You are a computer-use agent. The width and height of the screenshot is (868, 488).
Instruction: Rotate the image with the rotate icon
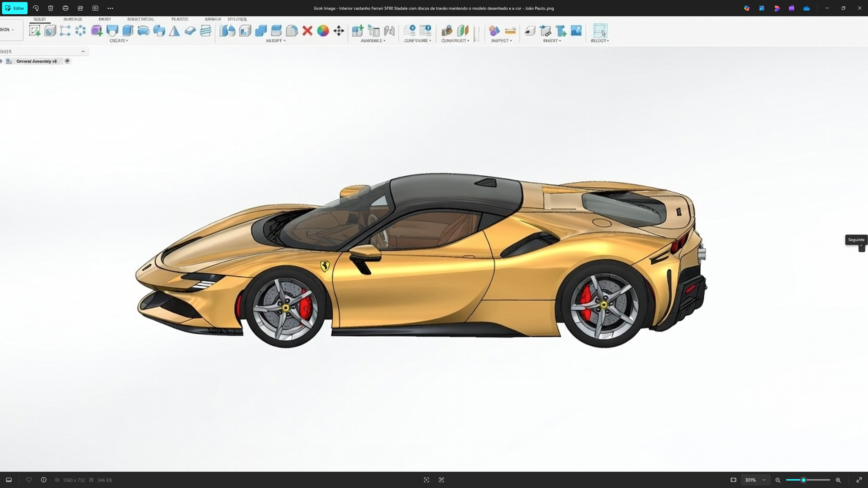coord(36,8)
